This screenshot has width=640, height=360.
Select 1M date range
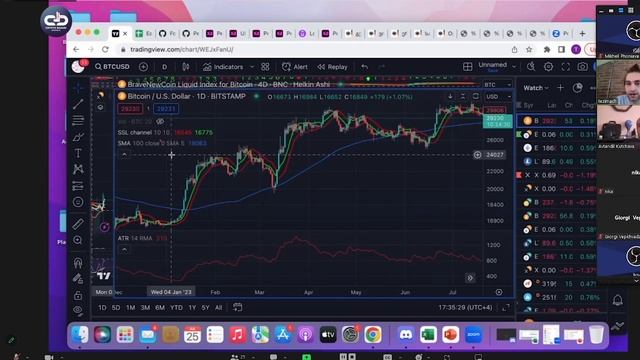(131, 307)
